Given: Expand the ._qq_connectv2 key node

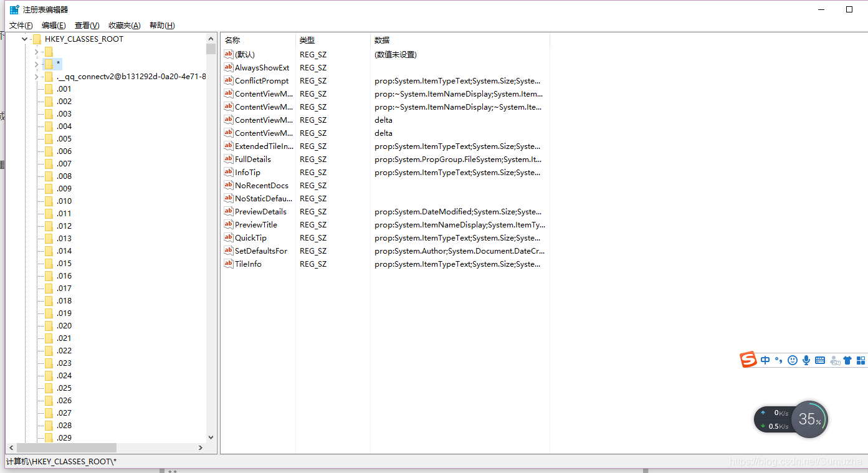Looking at the screenshot, I should click(x=37, y=76).
